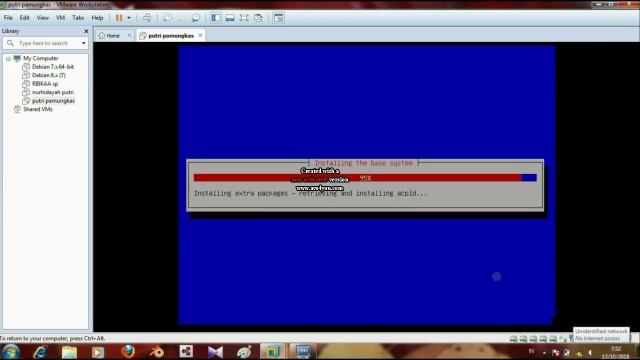Open the File menu

pos(8,18)
